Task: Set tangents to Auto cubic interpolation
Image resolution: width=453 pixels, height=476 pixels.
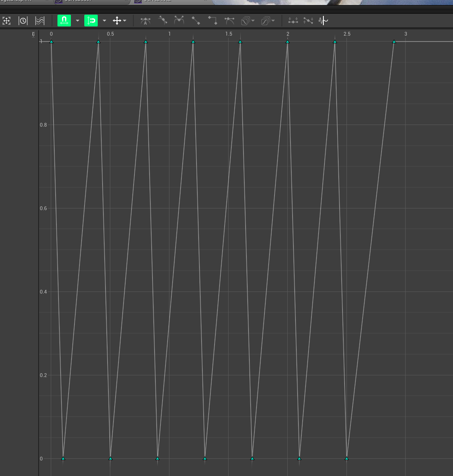Action: tap(146, 21)
